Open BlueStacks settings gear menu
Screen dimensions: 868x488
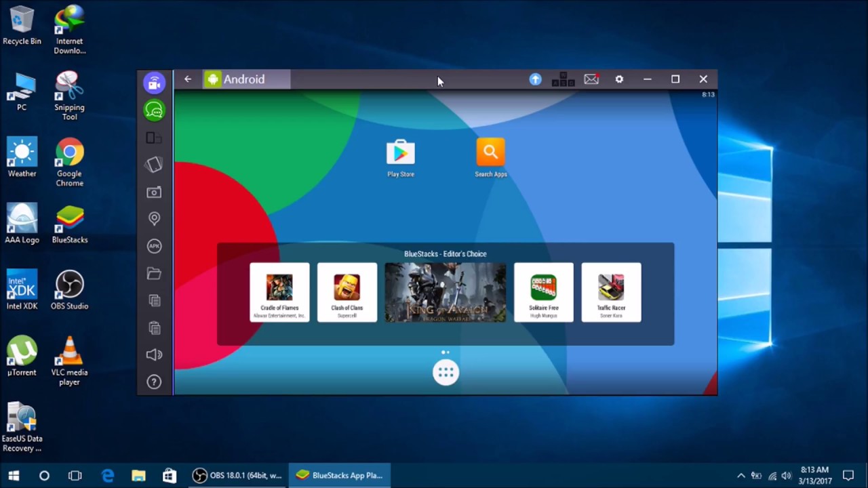(x=619, y=79)
